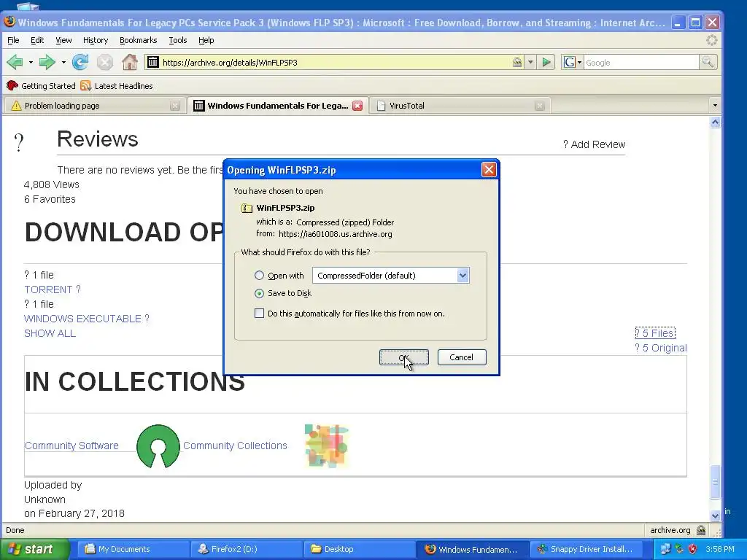Screen dimensions: 747x560
Task: Click the WinFLPSP3.zip file icon in dialog
Action: (x=247, y=208)
